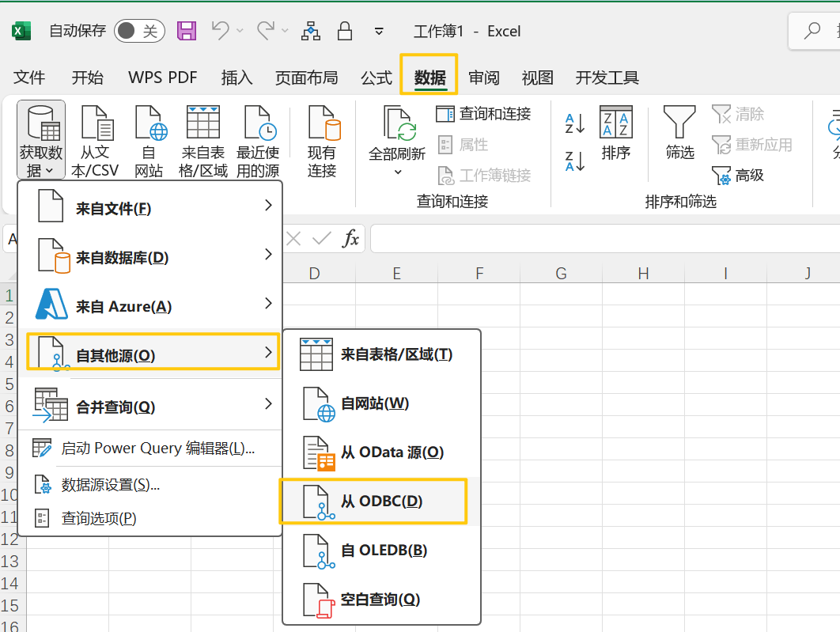Viewport: 840px width, 632px height.
Task: Switch to the 公式 (Formulas) tab
Action: click(x=376, y=78)
